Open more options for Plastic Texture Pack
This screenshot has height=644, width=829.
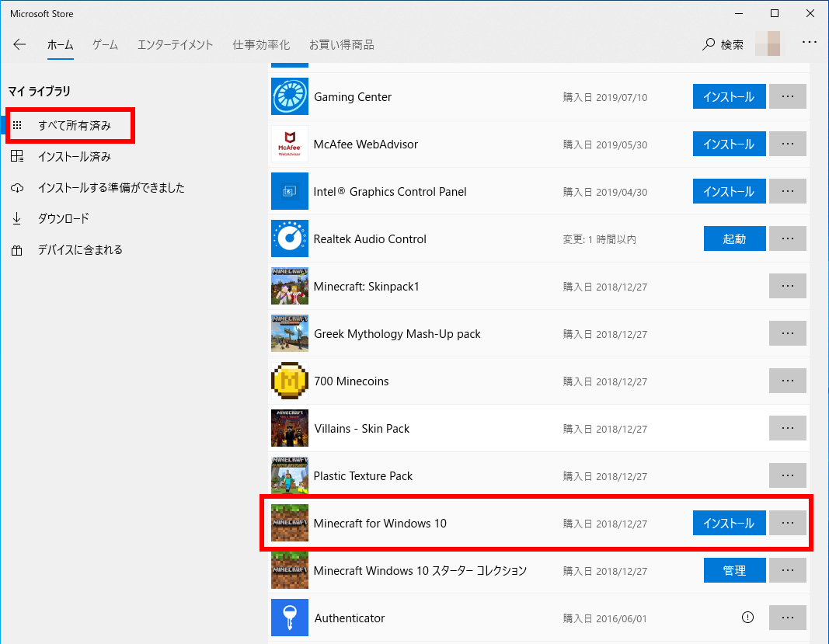click(787, 475)
